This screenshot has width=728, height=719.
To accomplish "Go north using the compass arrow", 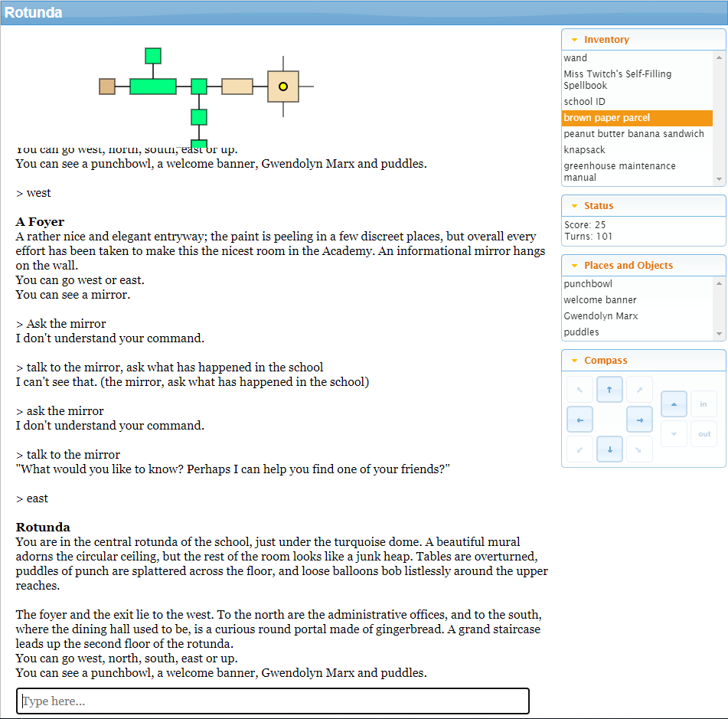I will click(x=609, y=390).
